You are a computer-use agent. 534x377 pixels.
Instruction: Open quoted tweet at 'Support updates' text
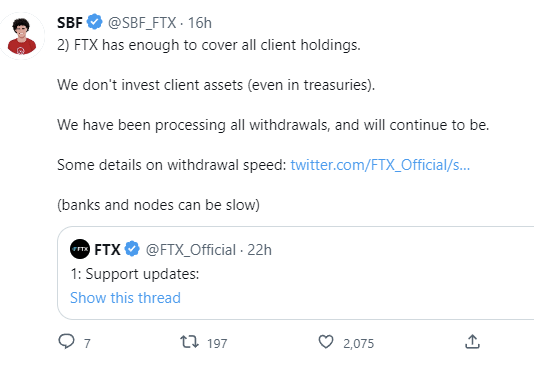click(x=135, y=274)
